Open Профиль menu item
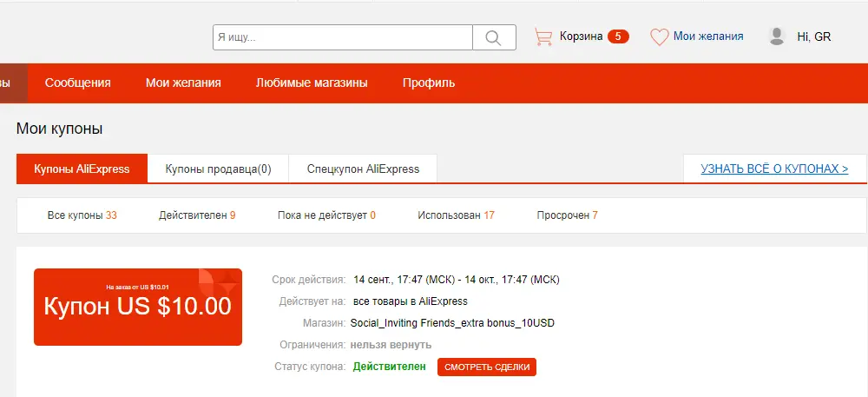Image resolution: width=868 pixels, height=397 pixels. (429, 83)
